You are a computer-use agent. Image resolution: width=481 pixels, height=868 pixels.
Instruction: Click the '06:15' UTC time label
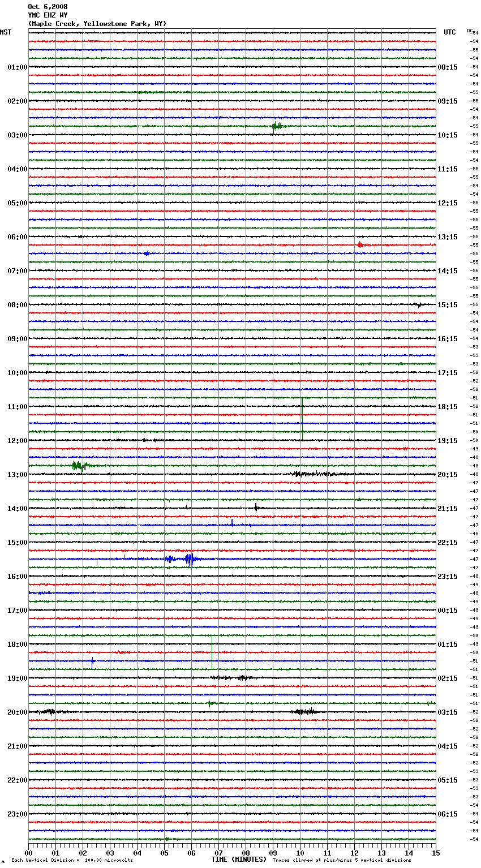click(448, 814)
